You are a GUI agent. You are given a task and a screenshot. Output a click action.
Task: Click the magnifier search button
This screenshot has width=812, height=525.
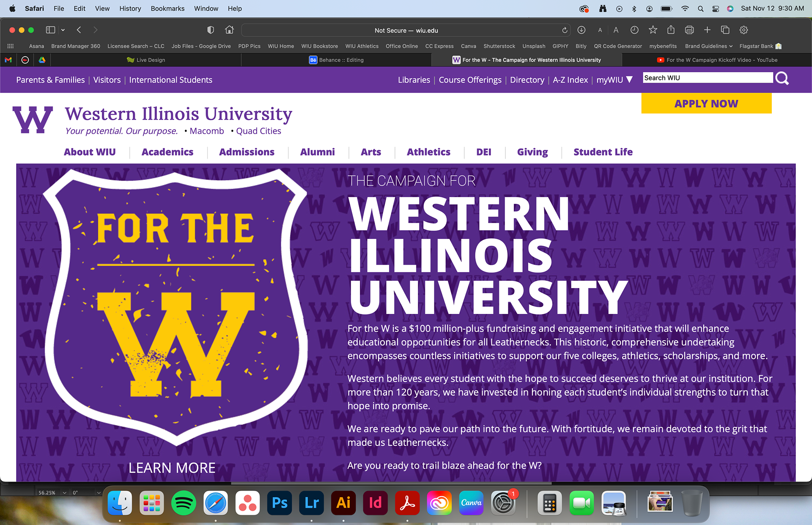[x=782, y=78]
